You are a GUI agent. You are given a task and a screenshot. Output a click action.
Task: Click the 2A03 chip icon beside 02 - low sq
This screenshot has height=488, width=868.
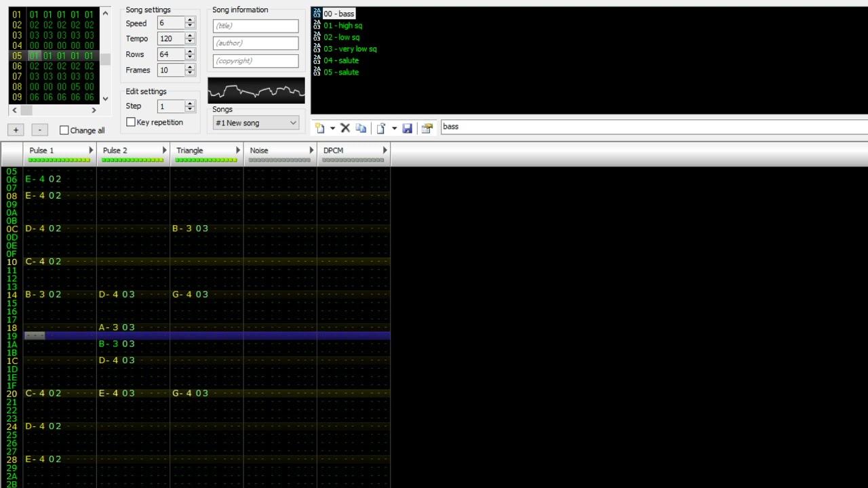tap(317, 37)
